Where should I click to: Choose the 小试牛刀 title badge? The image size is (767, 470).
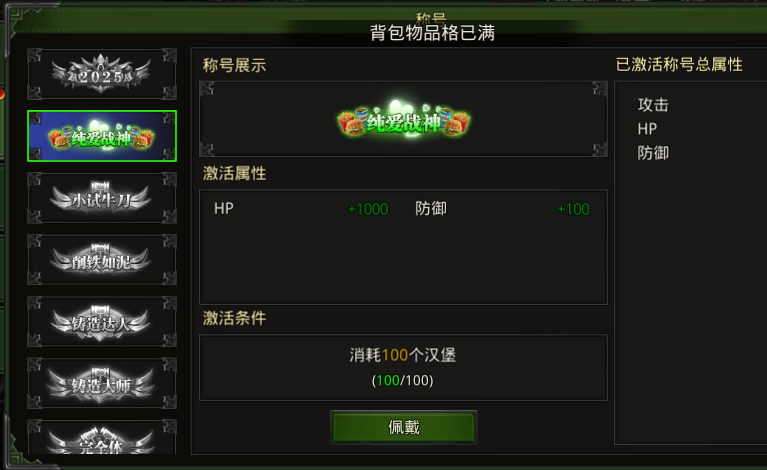point(102,198)
